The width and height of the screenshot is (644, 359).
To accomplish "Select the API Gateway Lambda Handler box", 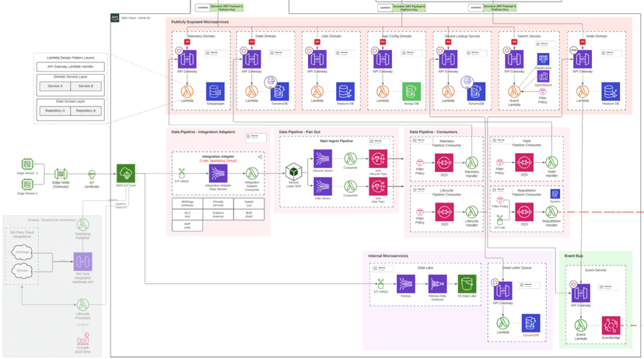I will click(x=70, y=67).
